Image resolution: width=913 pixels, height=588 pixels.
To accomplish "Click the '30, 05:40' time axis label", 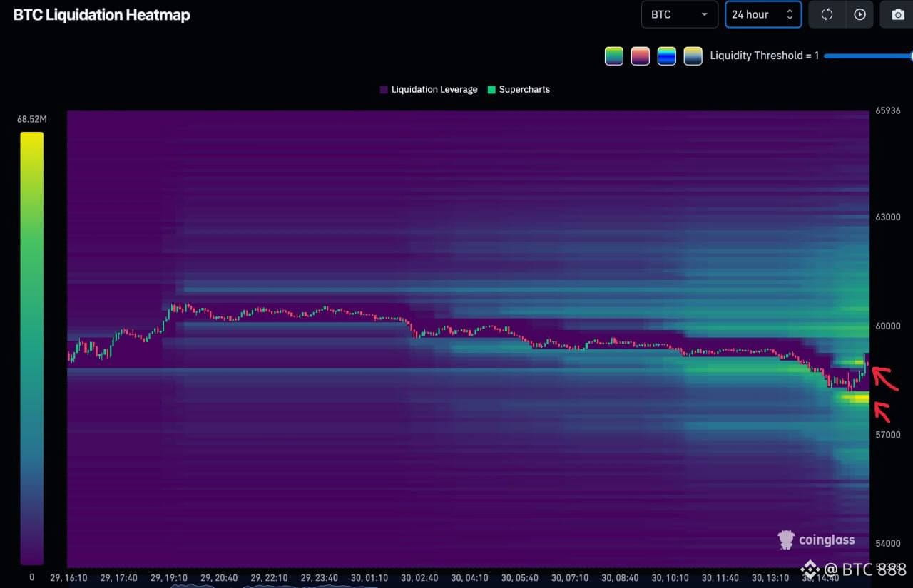I will pos(519,577).
